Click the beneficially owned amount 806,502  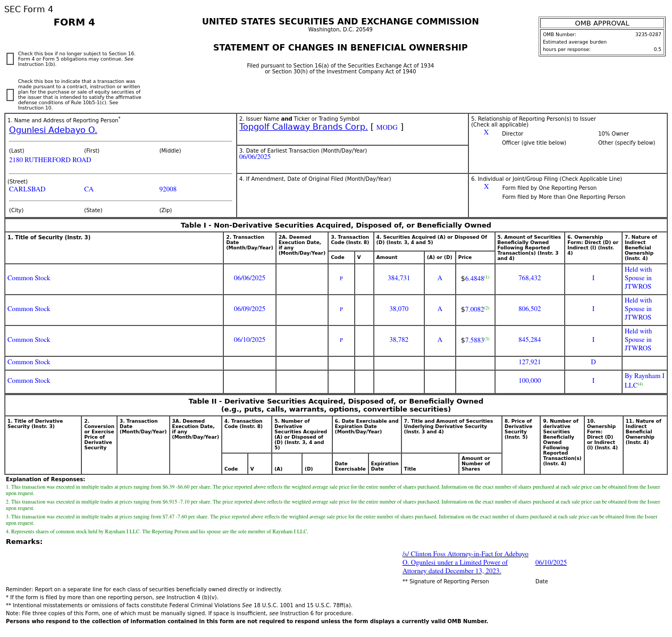pos(530,309)
